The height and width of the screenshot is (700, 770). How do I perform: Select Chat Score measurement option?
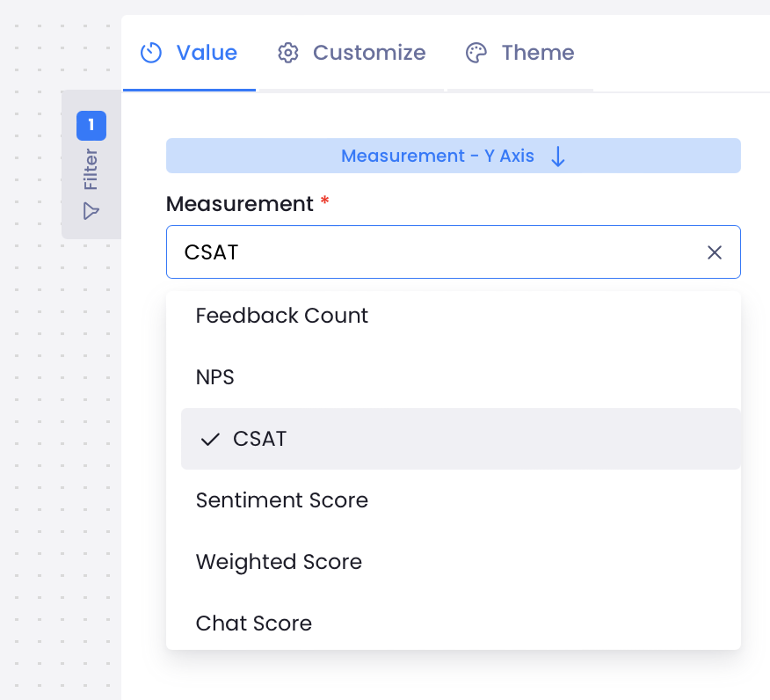click(x=254, y=623)
